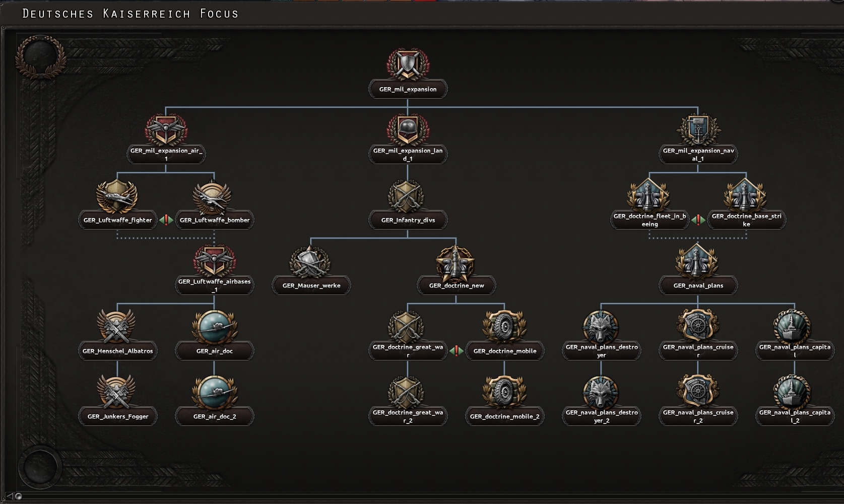Pick the GER_Henschel_Albatros focus icon
844x504 pixels.
(x=117, y=327)
